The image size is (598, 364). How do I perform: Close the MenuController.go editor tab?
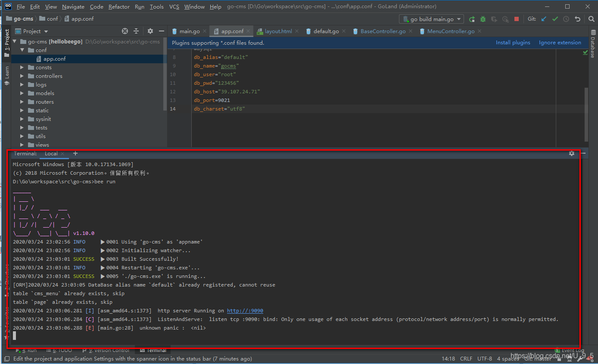coord(480,31)
